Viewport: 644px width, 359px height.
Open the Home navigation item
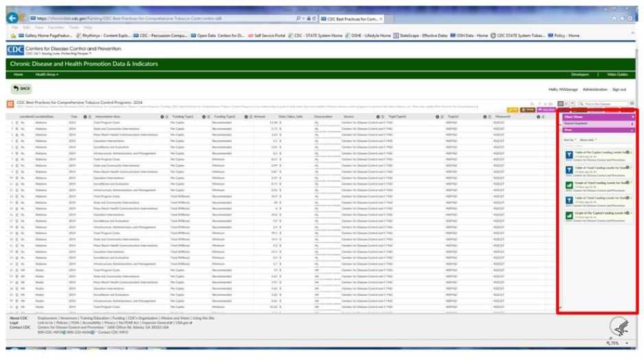19,74
